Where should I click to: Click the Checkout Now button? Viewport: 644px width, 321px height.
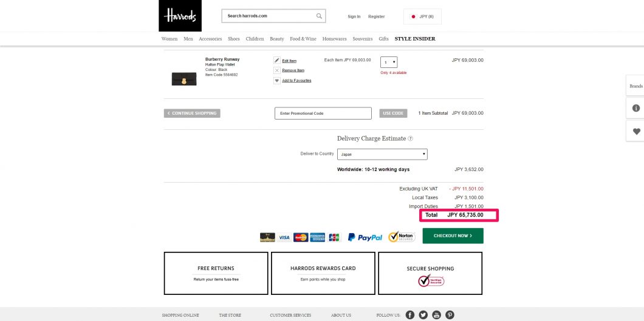(x=453, y=235)
